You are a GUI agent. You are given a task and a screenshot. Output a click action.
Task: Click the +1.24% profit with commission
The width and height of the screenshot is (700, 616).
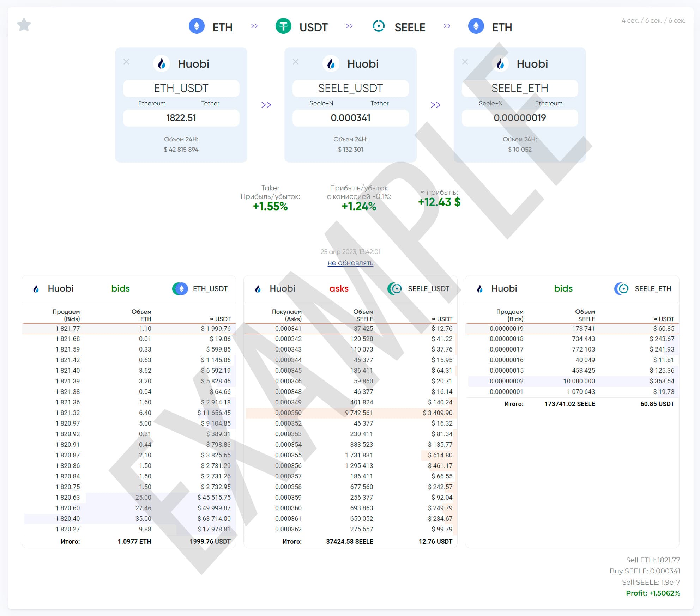tap(359, 206)
